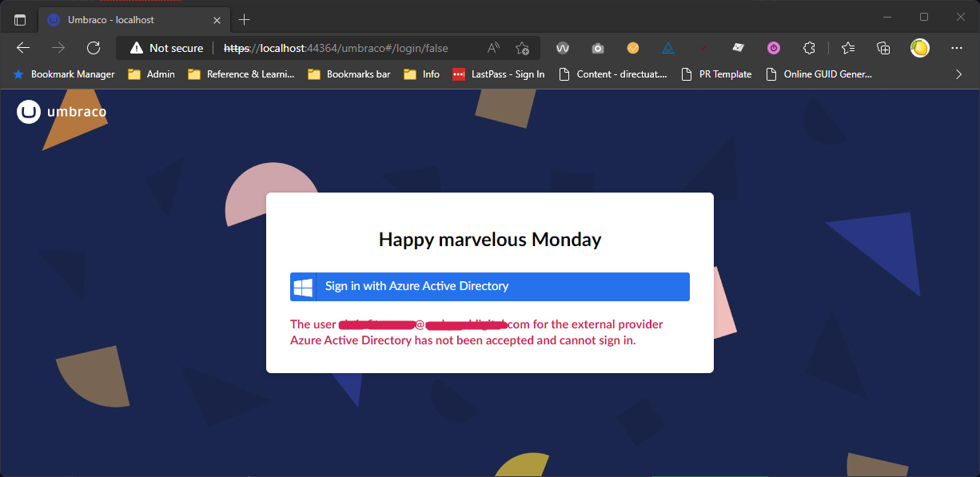Open Edge Collections icon
The image size is (980, 477).
[x=882, y=48]
